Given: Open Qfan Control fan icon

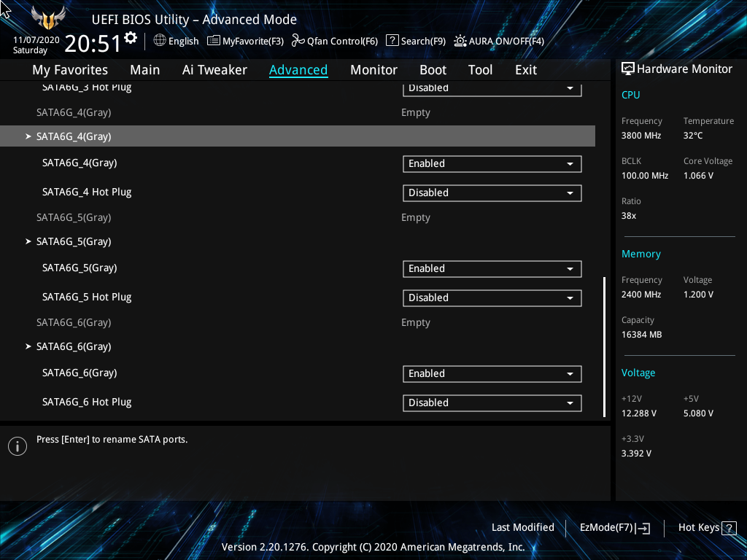Looking at the screenshot, I should 298,41.
